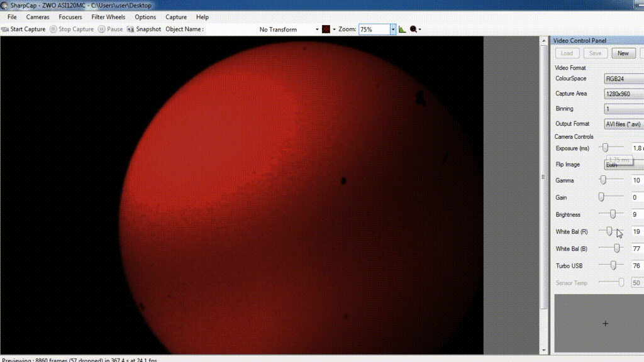This screenshot has height=362, width=644.
Task: Click the "Exposure (ms)" label
Action: click(572, 148)
